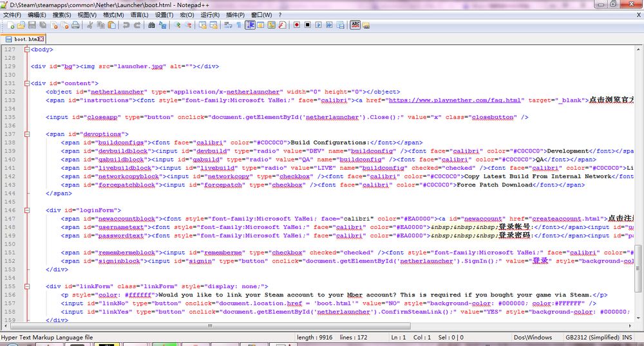Close boot.html using the tab's red X

pyautogui.click(x=42, y=39)
